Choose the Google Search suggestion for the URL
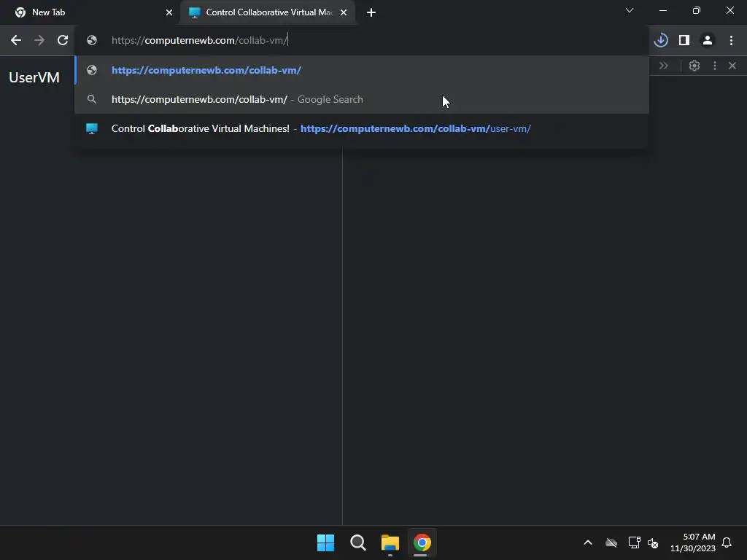 [362, 99]
